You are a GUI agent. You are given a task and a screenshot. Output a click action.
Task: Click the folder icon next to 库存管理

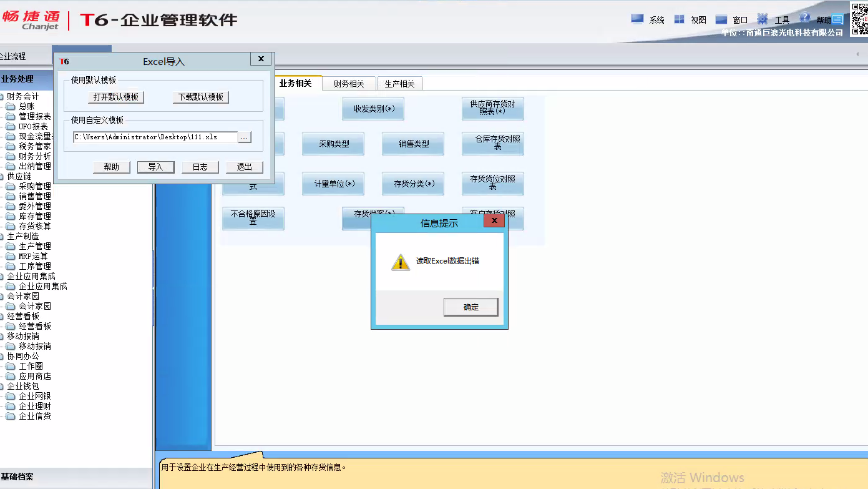tap(11, 216)
